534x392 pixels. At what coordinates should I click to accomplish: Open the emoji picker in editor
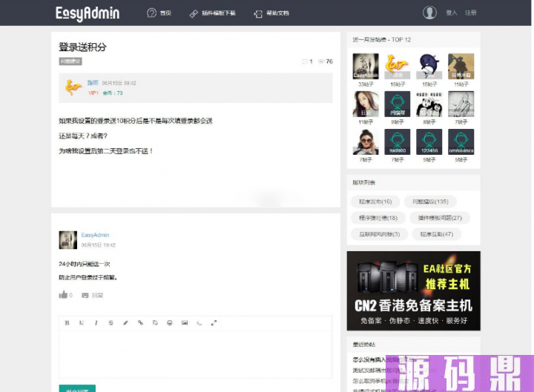point(170,322)
